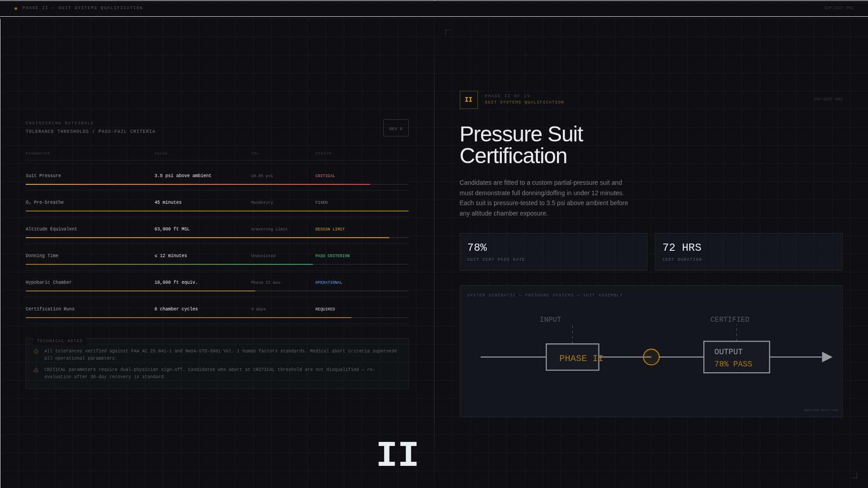Click the 78% suit cert pass rate stat
The image size is (868, 488).
553,252
